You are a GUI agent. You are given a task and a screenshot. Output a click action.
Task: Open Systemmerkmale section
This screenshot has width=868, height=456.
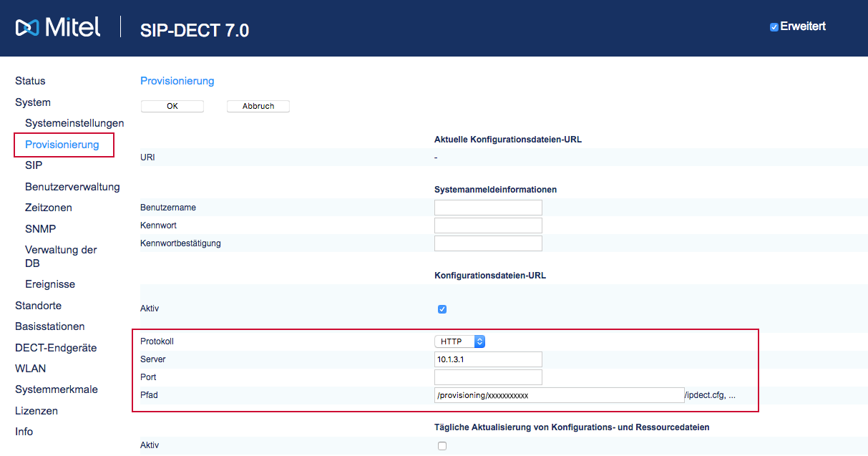click(57, 389)
